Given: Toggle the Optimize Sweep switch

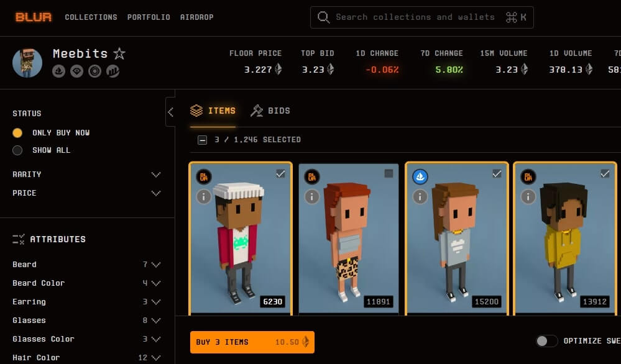Looking at the screenshot, I should pyautogui.click(x=546, y=340).
